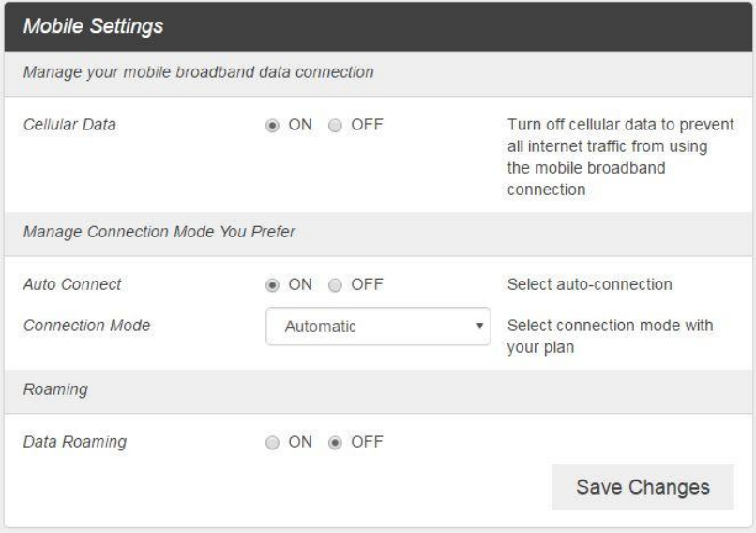
Task: Click the Data Roaming label
Action: click(x=75, y=442)
